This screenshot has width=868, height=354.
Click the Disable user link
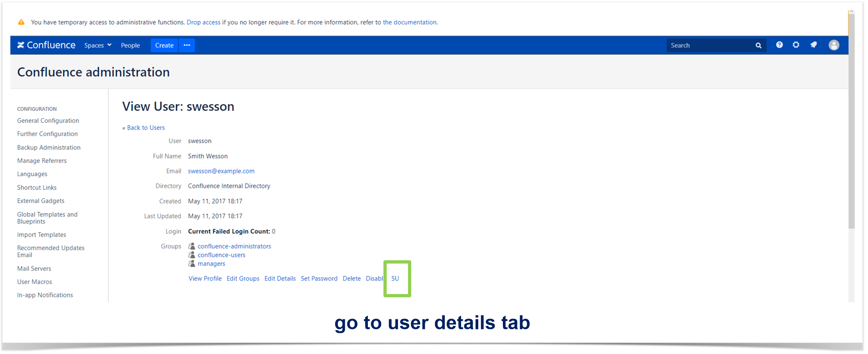pyautogui.click(x=375, y=278)
